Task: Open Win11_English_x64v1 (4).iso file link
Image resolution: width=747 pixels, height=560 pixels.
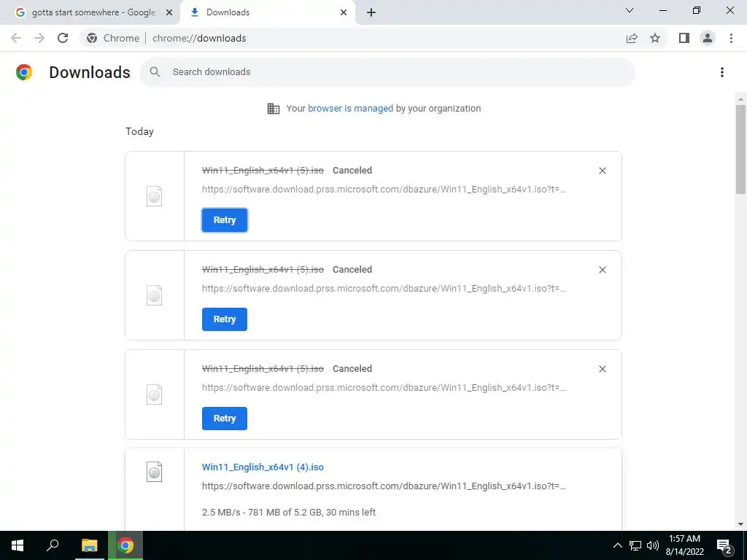Action: click(263, 467)
